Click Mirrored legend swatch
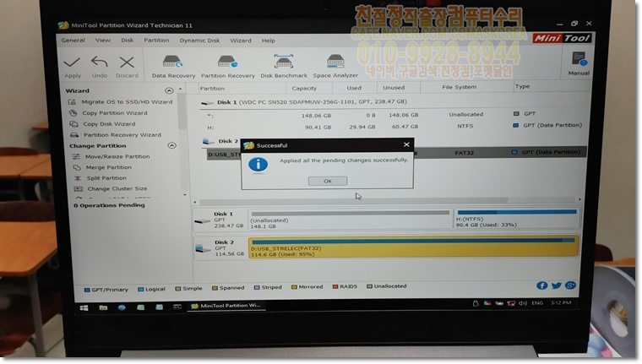This screenshot has width=642, height=364. pos(294,287)
